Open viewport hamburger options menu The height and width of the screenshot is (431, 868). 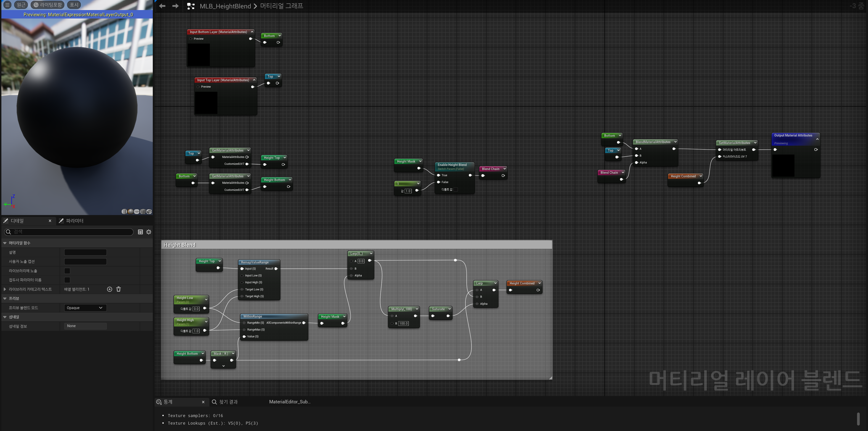tap(7, 5)
